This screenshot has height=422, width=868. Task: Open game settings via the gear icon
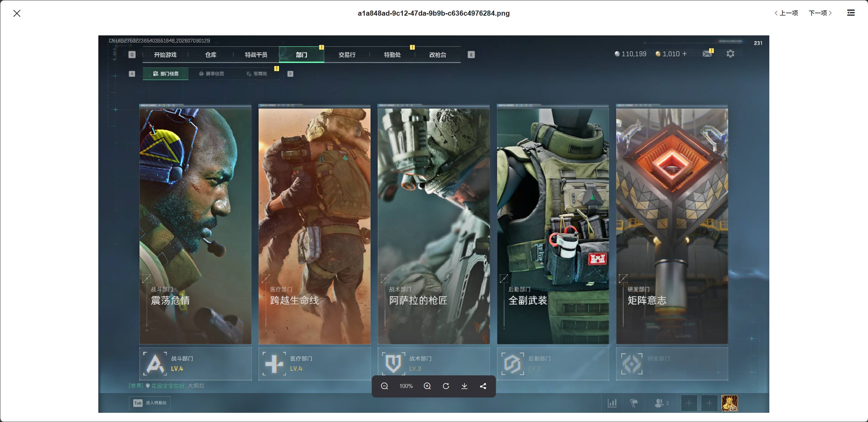click(x=730, y=54)
